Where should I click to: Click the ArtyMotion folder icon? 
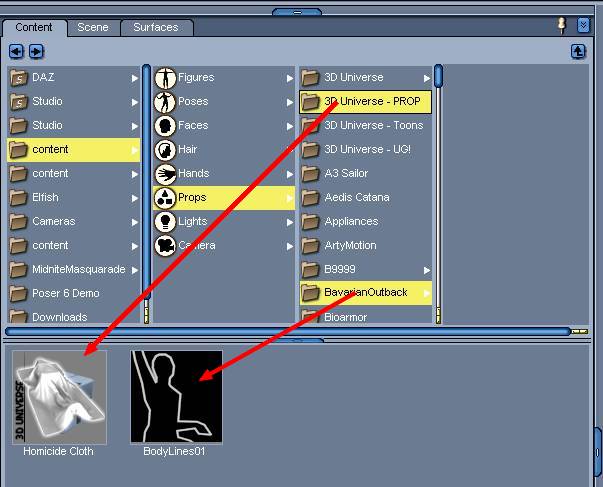click(310, 246)
